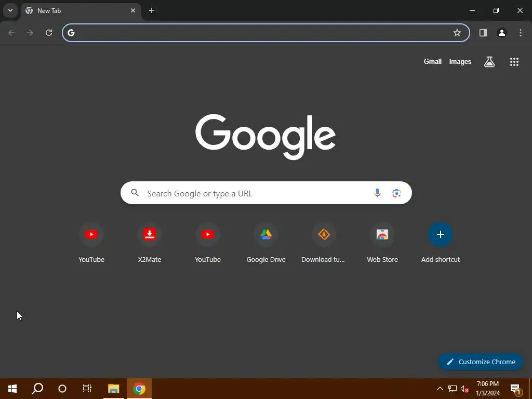The height and width of the screenshot is (399, 532).
Task: Open the tab search dropdown arrow
Action: pyautogui.click(x=10, y=10)
